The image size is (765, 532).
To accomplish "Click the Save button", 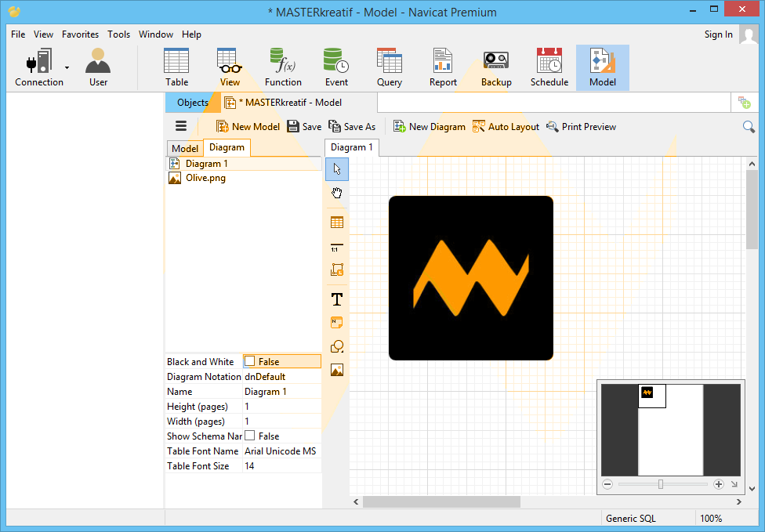I will (304, 127).
